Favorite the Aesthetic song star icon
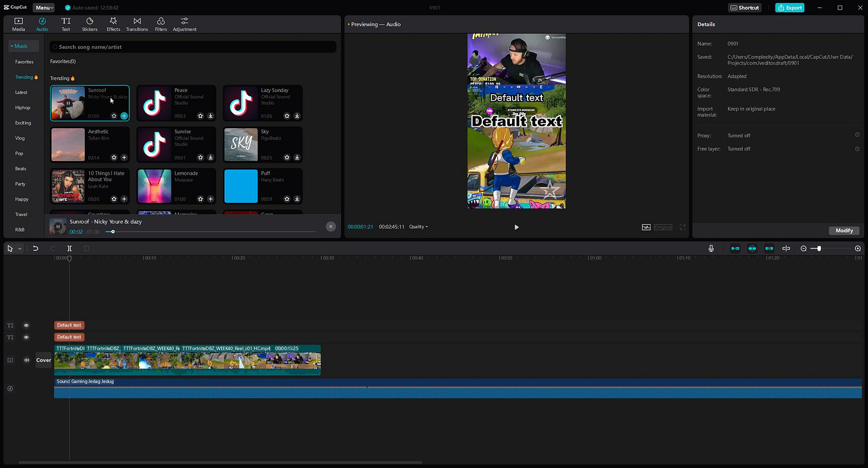The image size is (868, 468). tap(114, 157)
